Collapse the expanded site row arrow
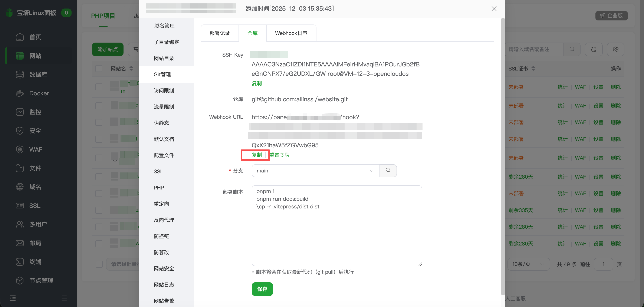644x307 pixels. (115, 161)
